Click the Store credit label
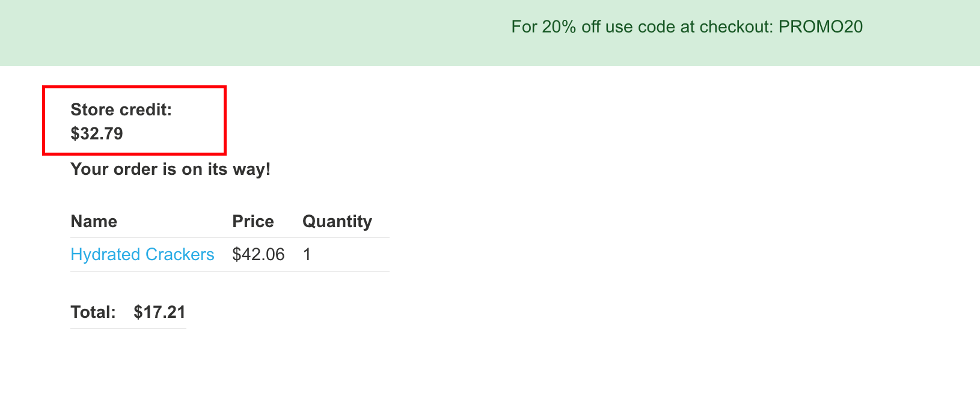The image size is (980, 405). click(121, 110)
